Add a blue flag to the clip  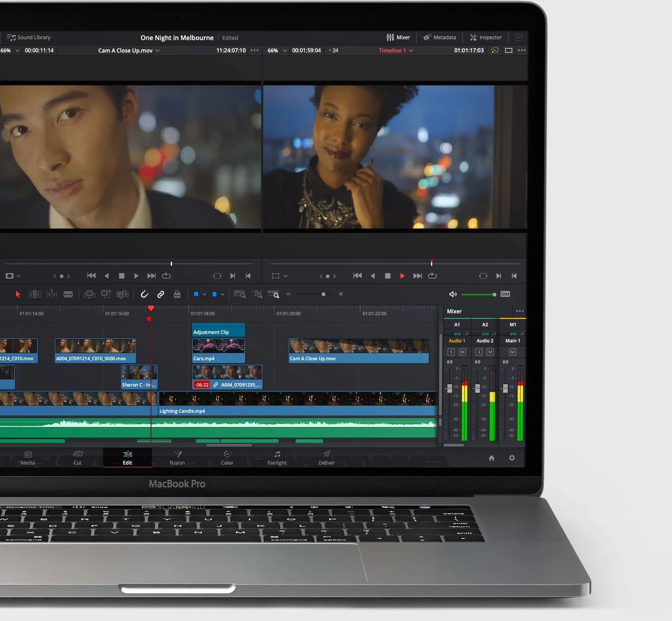pos(196,294)
